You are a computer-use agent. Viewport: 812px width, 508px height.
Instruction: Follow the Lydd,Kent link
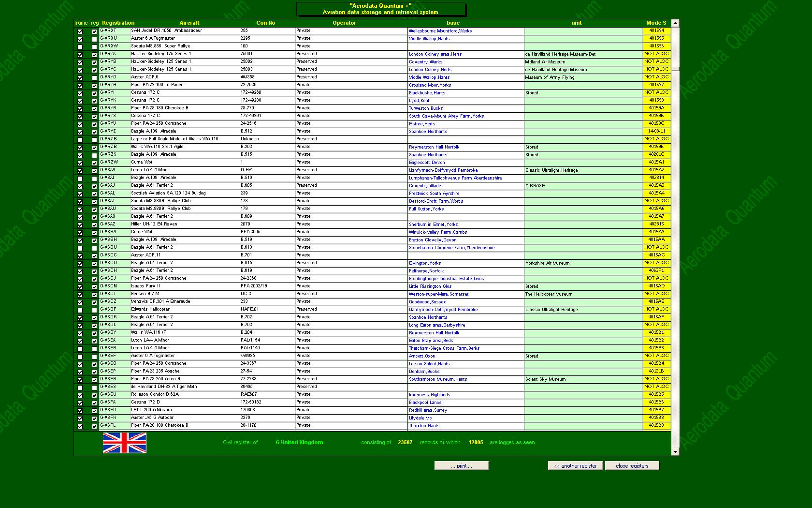419,101
